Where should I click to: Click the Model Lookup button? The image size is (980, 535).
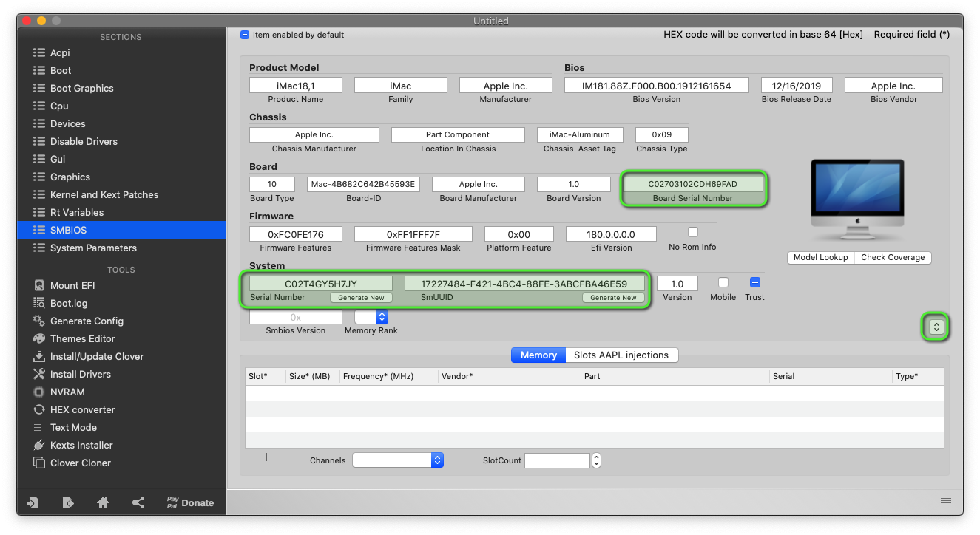(821, 257)
